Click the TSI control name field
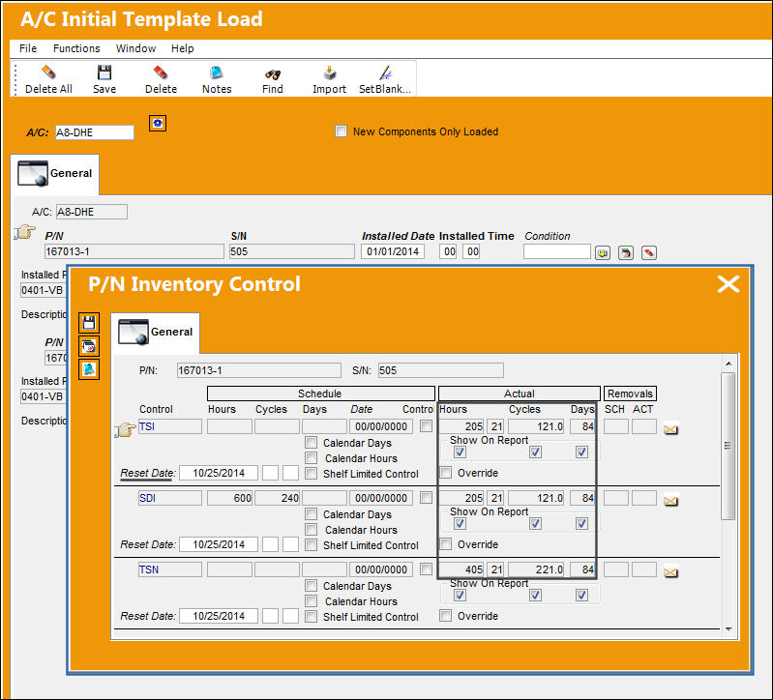Image resolution: width=773 pixels, height=700 pixels. point(170,426)
